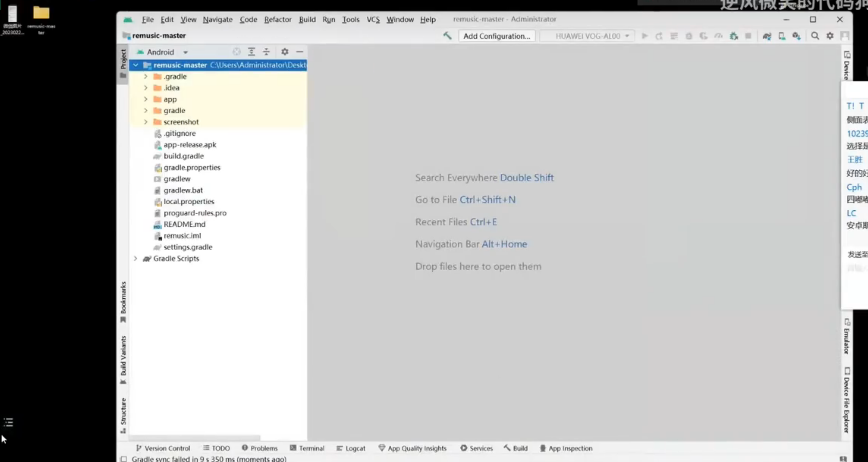
Task: Switch to the Logcat tab
Action: tap(351, 448)
